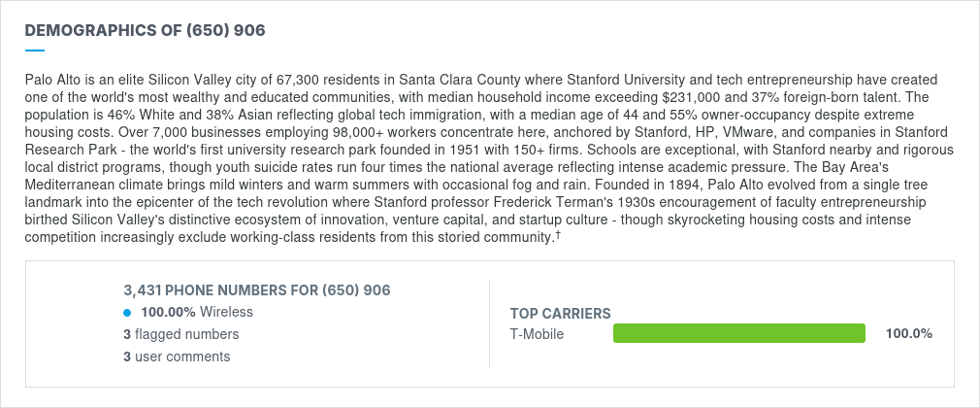Image resolution: width=980 pixels, height=408 pixels.
Task: Open the '3 flagged numbers' entry
Action: pos(181,334)
